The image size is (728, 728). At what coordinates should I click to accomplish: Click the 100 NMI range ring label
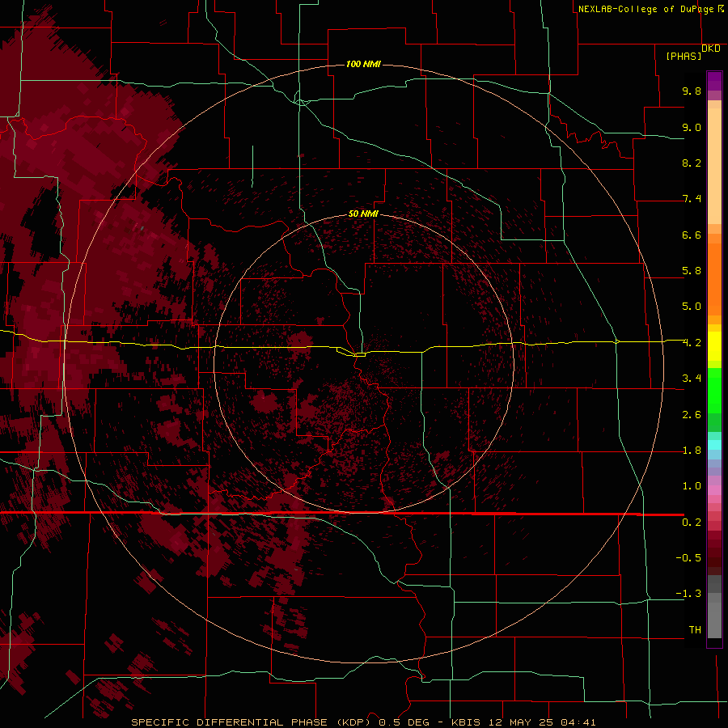tap(363, 64)
